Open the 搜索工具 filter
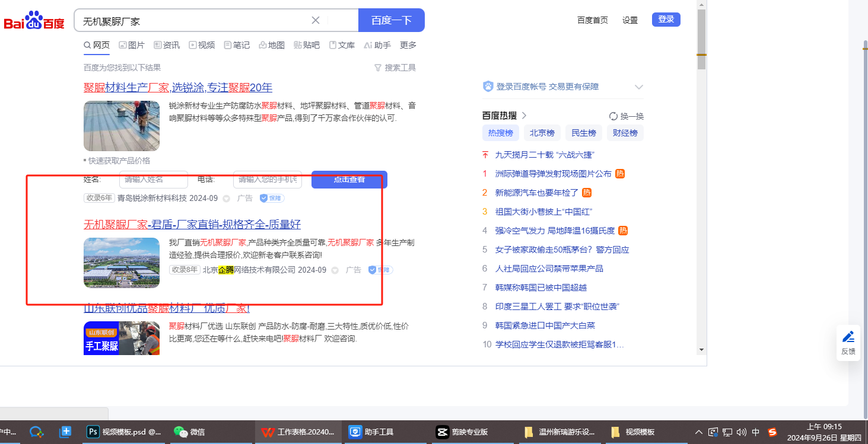 (395, 68)
